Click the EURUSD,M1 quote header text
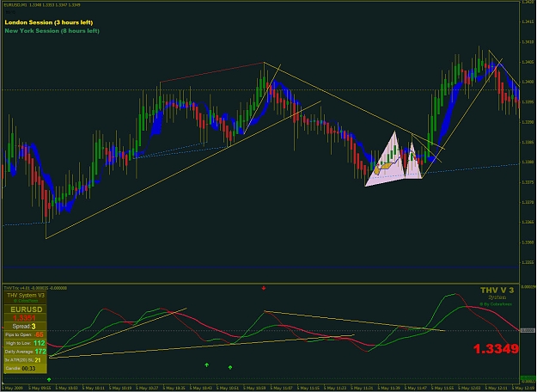 (x=42, y=5)
